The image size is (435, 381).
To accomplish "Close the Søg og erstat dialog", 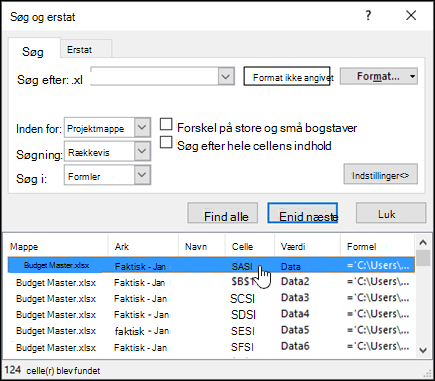I will coord(411,15).
